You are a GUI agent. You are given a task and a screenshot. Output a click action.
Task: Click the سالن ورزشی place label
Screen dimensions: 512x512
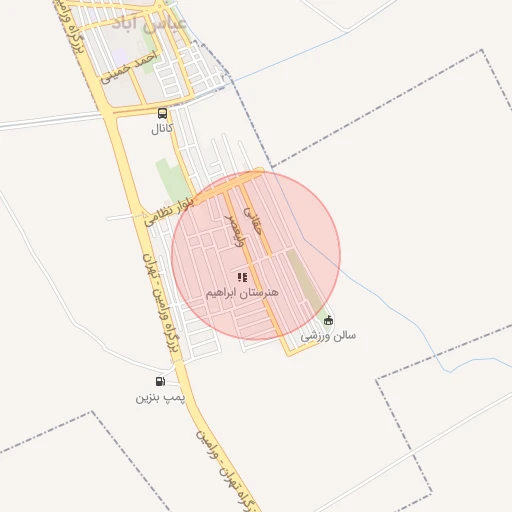[328, 336]
